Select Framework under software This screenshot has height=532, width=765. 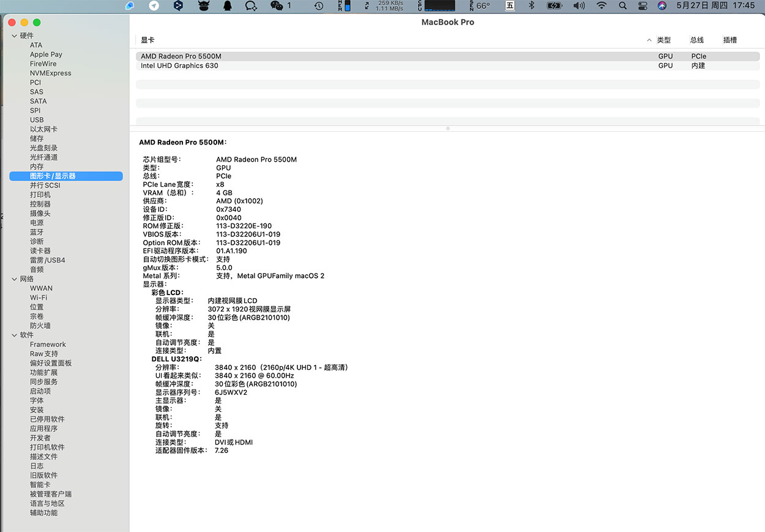point(48,344)
